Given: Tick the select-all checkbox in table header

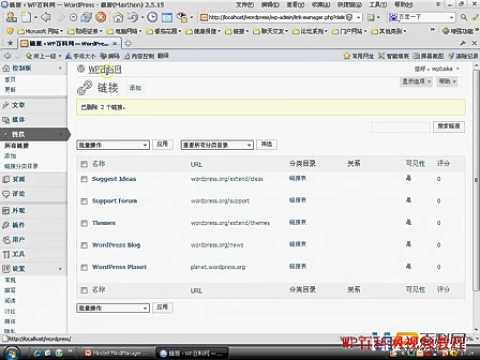Looking at the screenshot, I should [84, 164].
